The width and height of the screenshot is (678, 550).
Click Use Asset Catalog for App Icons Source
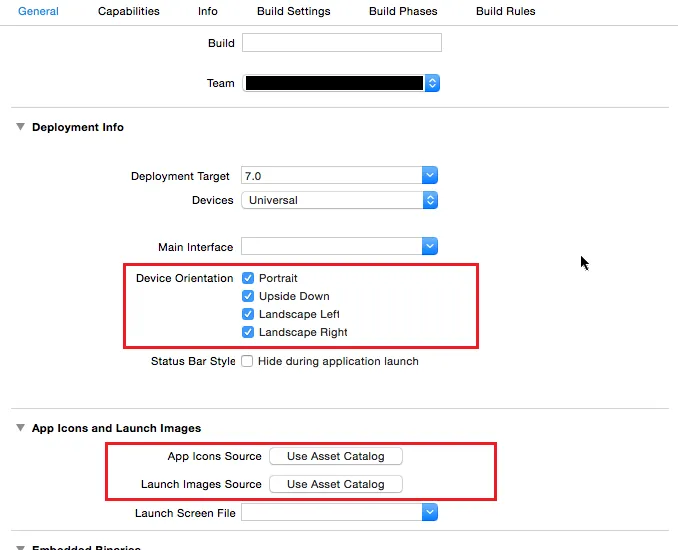[x=336, y=456]
